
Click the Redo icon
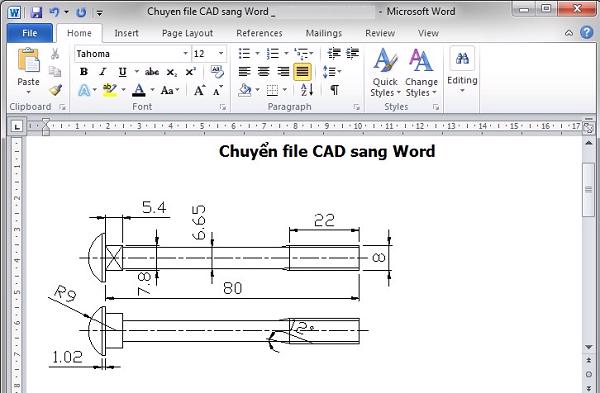pyautogui.click(x=81, y=12)
